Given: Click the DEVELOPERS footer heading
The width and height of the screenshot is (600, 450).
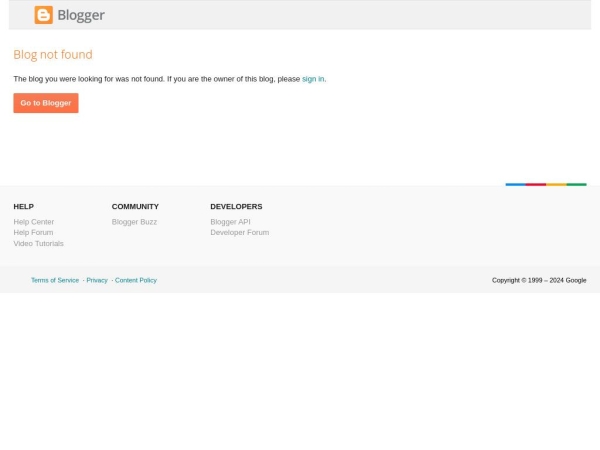Looking at the screenshot, I should tap(236, 207).
